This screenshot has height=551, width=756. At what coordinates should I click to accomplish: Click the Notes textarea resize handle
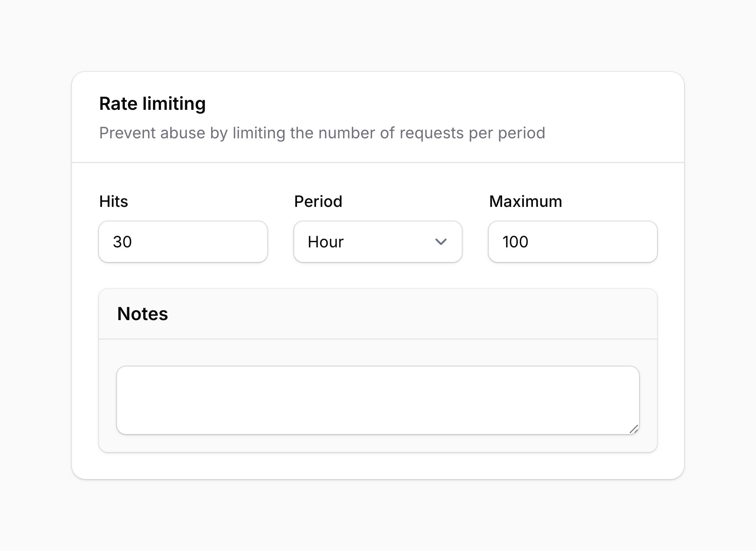[x=634, y=429]
